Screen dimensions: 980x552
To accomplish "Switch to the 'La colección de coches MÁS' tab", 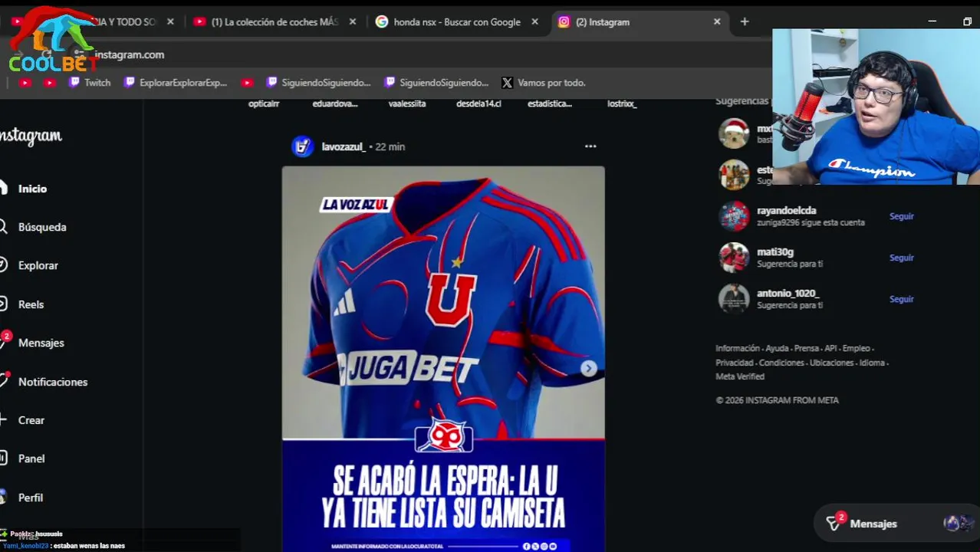I will click(x=274, y=22).
